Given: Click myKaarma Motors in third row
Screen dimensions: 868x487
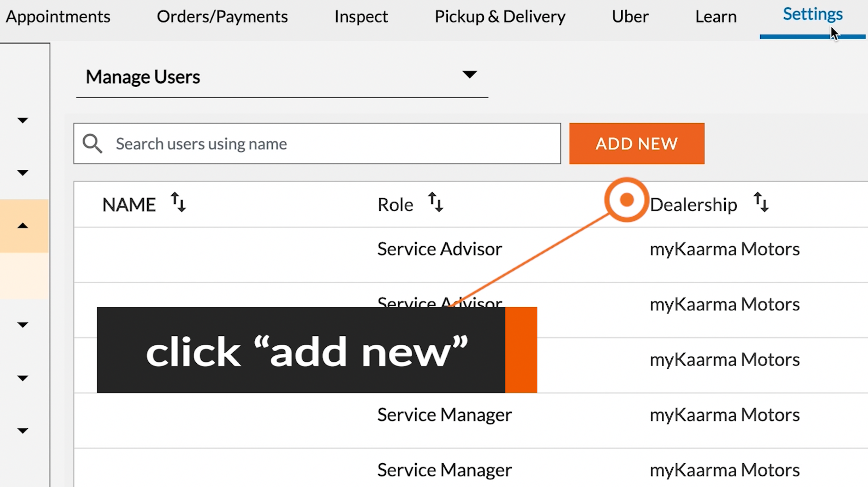Looking at the screenshot, I should [725, 360].
